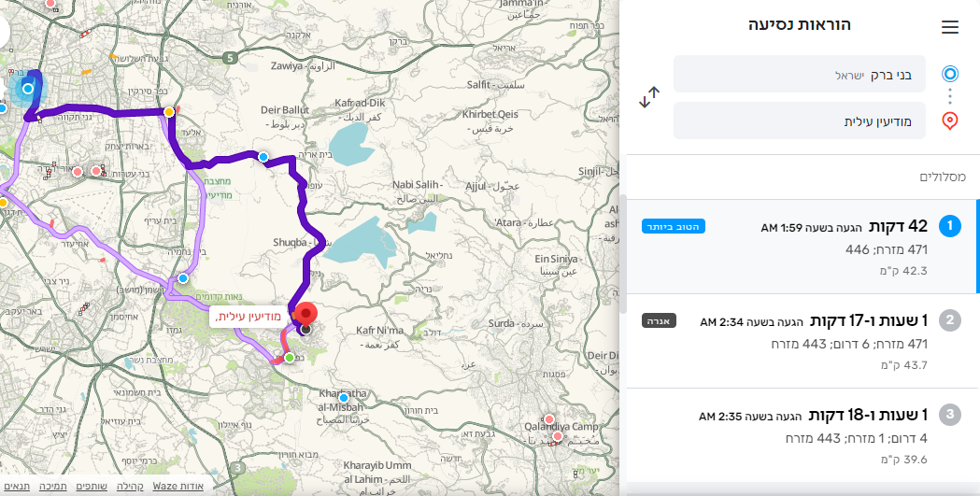Click the מודיעין עילית map label tooltip
980x496 pixels.
(x=249, y=317)
